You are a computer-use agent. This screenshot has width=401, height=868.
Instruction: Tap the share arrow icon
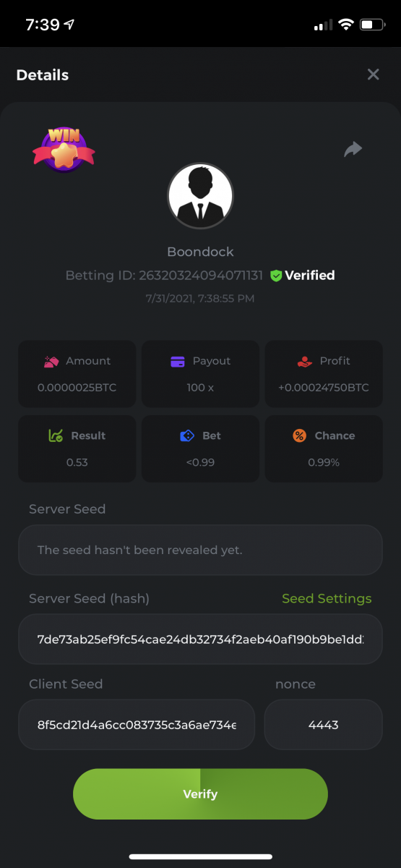[353, 149]
